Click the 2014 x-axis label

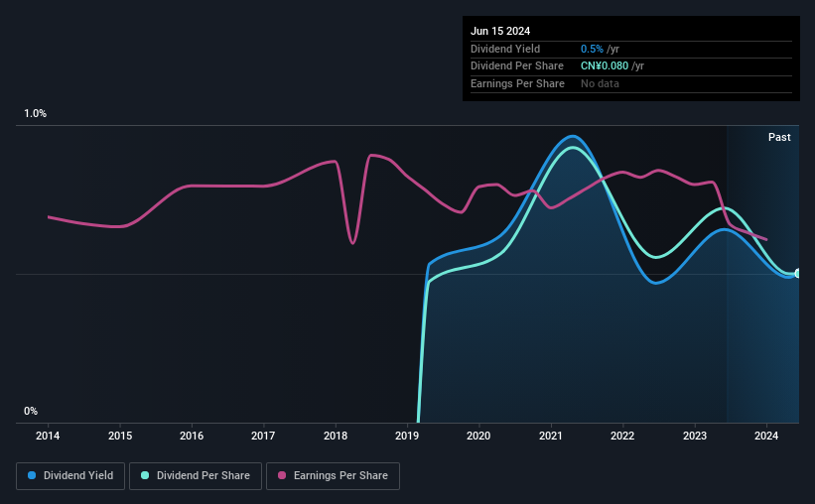click(x=48, y=436)
